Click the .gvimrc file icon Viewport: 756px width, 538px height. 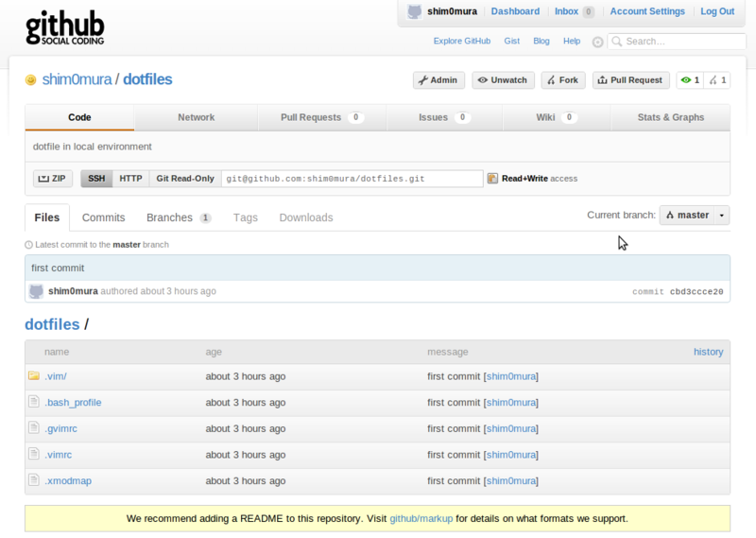pos(34,427)
